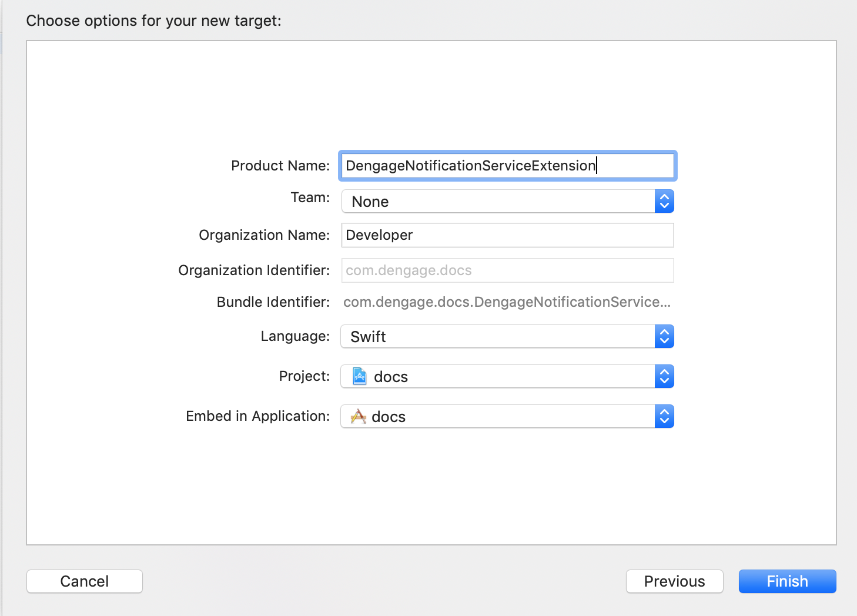
Task: Click the Team popup blue chevron arrows
Action: 664,202
